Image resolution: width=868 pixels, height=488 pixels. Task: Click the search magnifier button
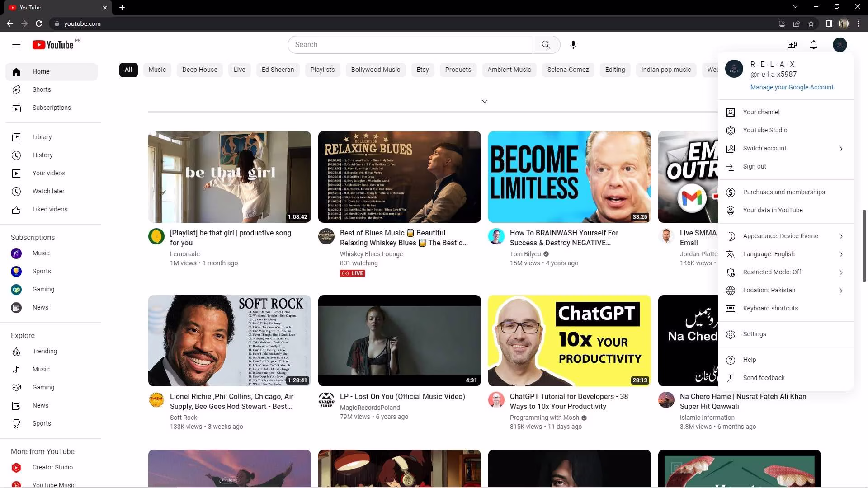coord(546,45)
